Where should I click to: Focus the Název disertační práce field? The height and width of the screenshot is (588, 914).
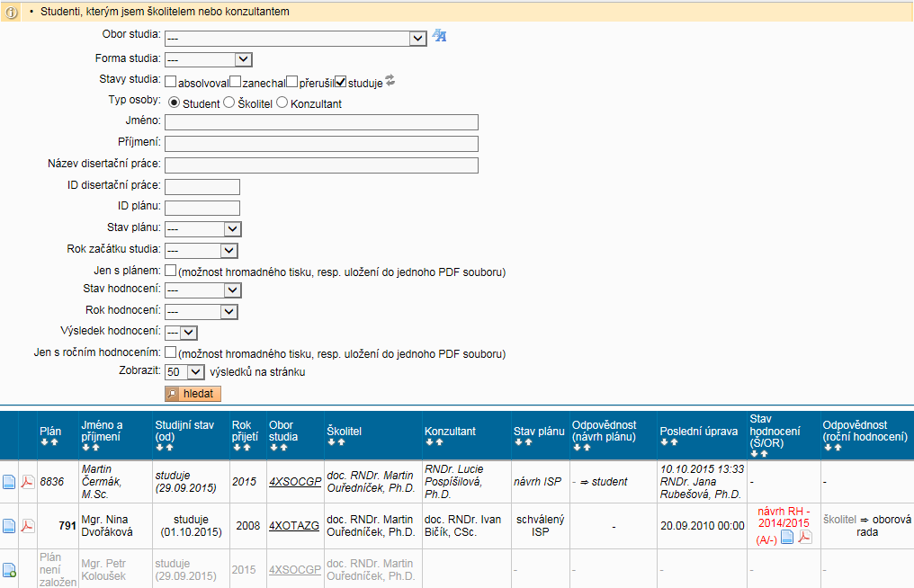pos(321,165)
